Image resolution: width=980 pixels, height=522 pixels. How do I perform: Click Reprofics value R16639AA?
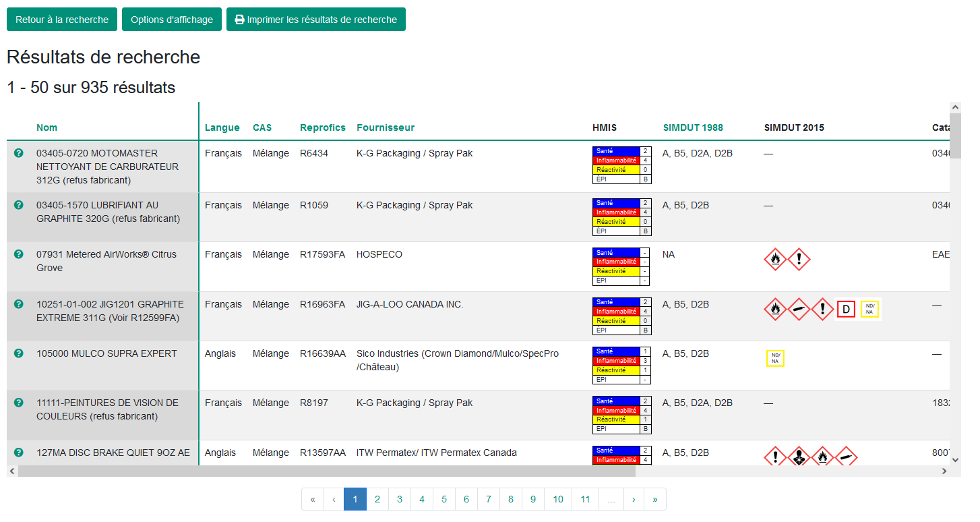(323, 353)
